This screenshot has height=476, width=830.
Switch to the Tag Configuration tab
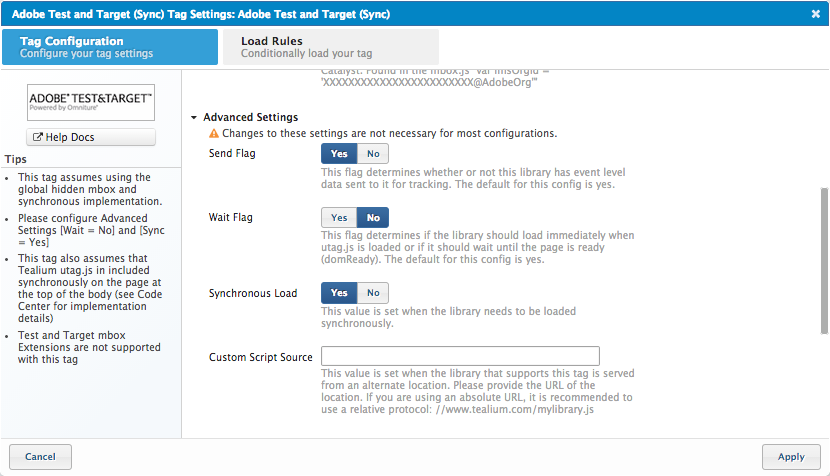pyautogui.click(x=110, y=46)
